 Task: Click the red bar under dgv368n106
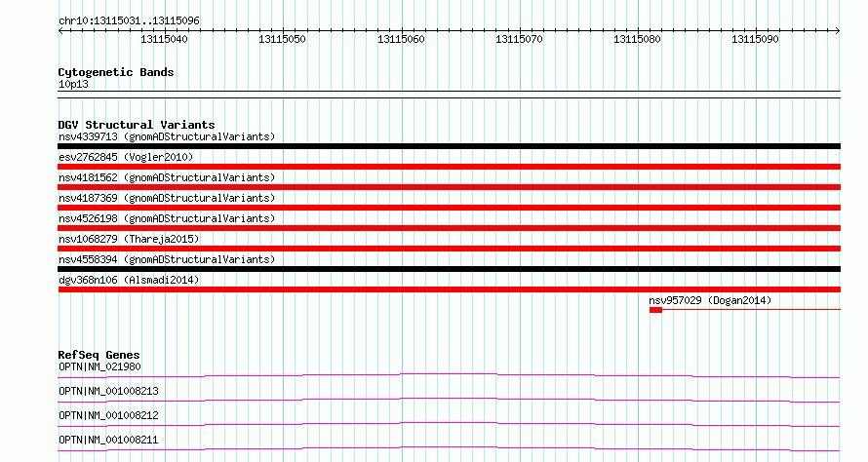[449, 289]
